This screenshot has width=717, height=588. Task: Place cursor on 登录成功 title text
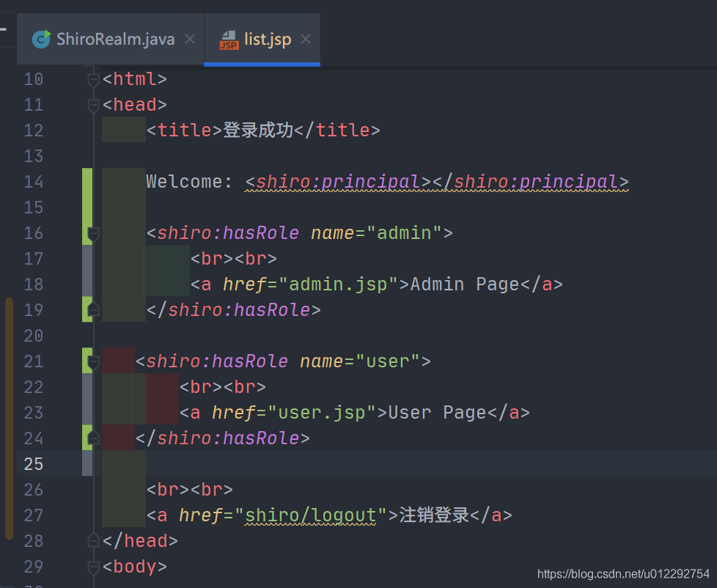(x=258, y=131)
